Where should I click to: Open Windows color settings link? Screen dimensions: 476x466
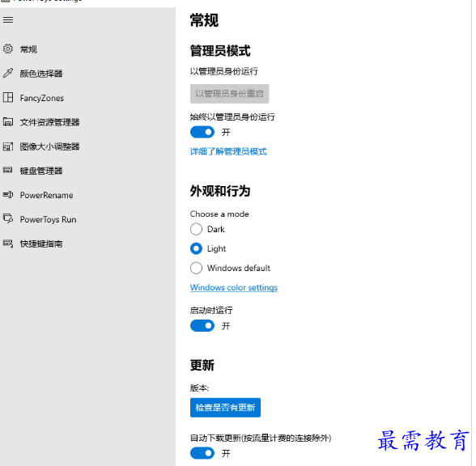point(234,287)
